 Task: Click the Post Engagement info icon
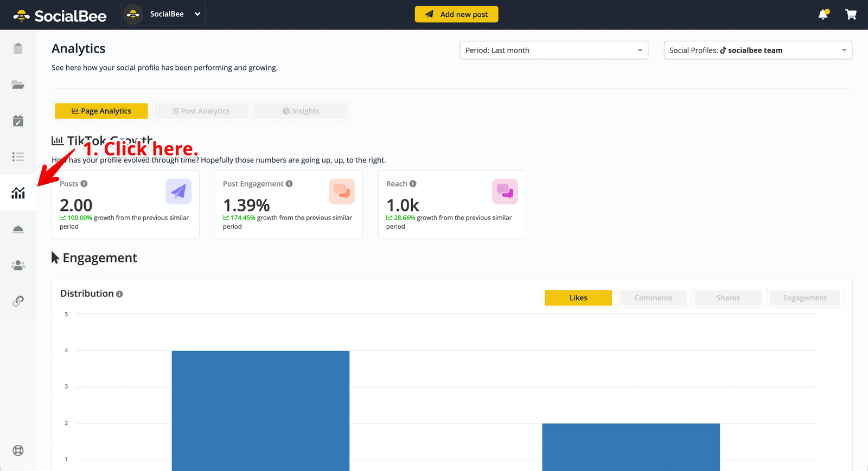click(x=289, y=184)
